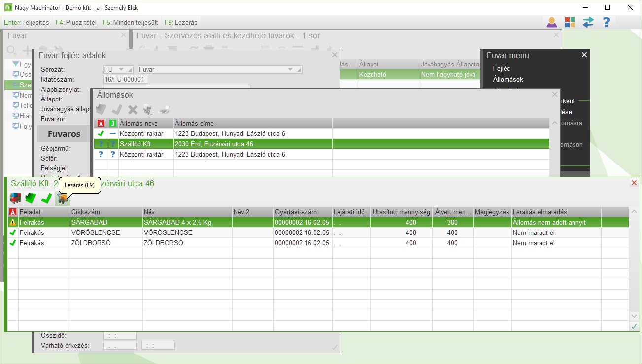
Task: Click the green check on first Központi raktár row
Action: click(x=101, y=133)
